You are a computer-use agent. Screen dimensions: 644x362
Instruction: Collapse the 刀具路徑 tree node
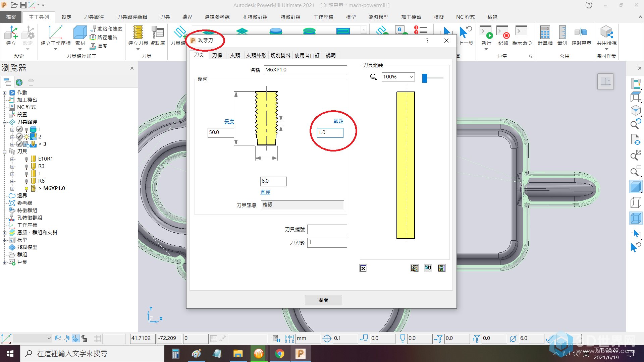pos(4,122)
